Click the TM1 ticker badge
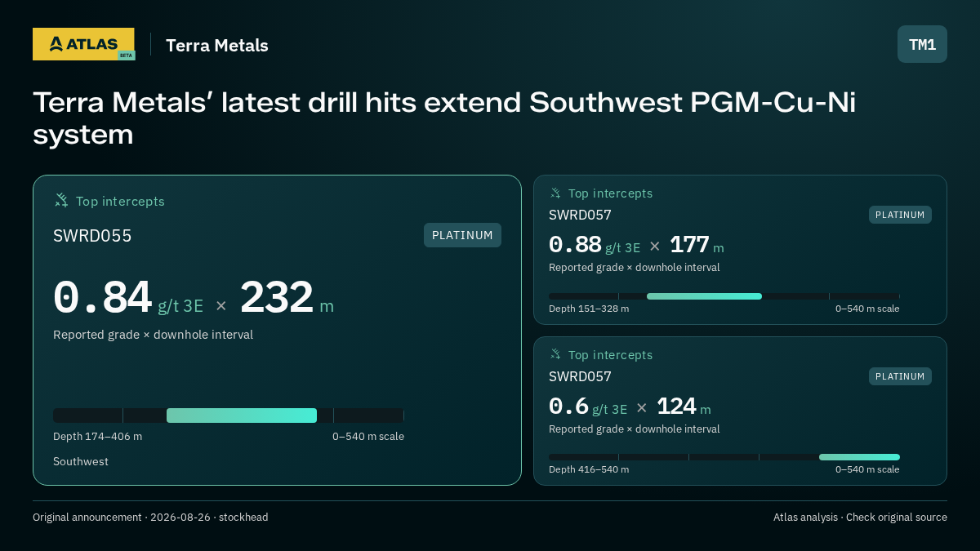This screenshot has height=551, width=980. coord(922,44)
